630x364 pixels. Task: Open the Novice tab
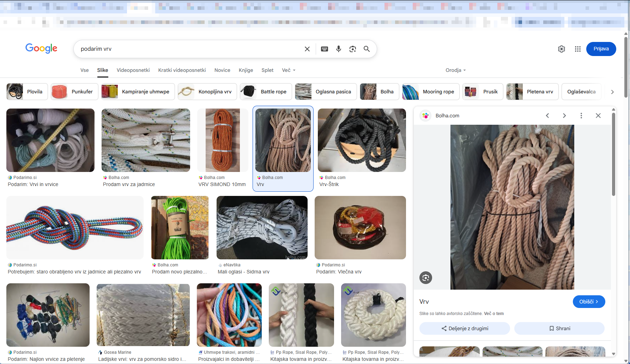tap(222, 70)
